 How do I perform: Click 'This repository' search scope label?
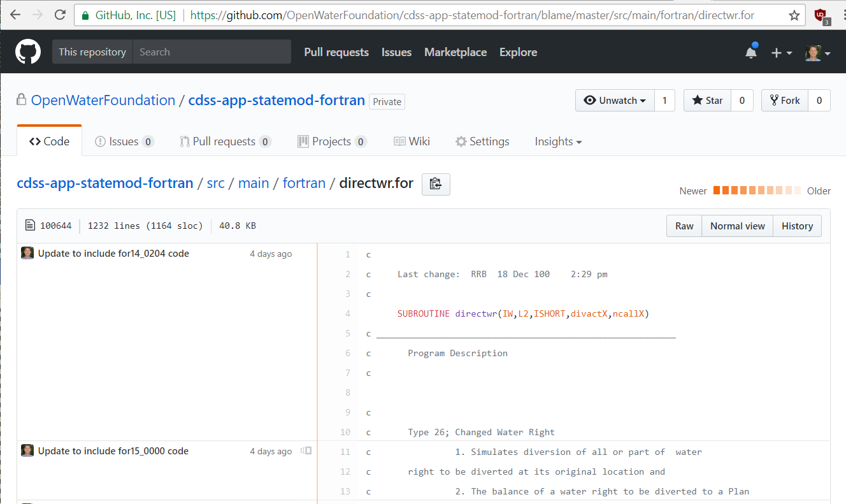pyautogui.click(x=92, y=52)
